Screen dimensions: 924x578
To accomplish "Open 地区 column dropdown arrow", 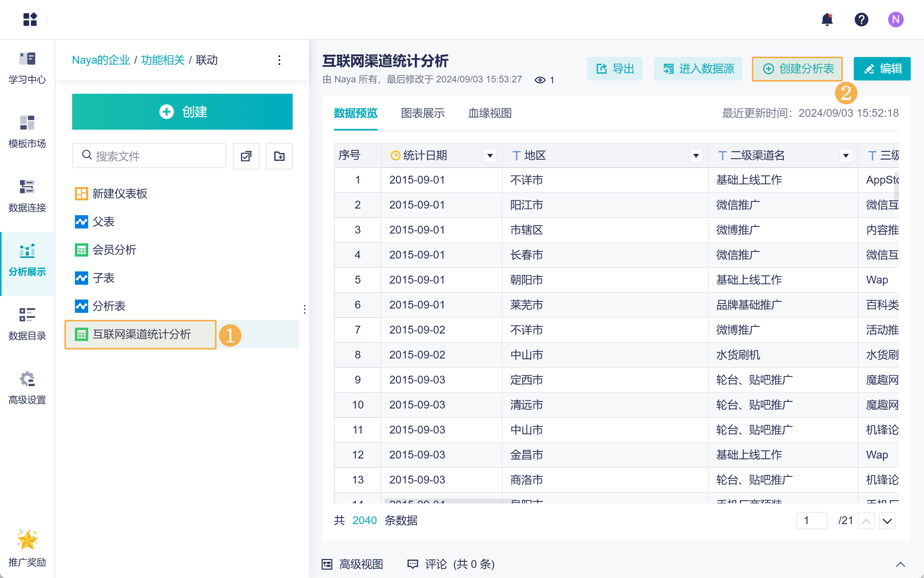I will [696, 155].
